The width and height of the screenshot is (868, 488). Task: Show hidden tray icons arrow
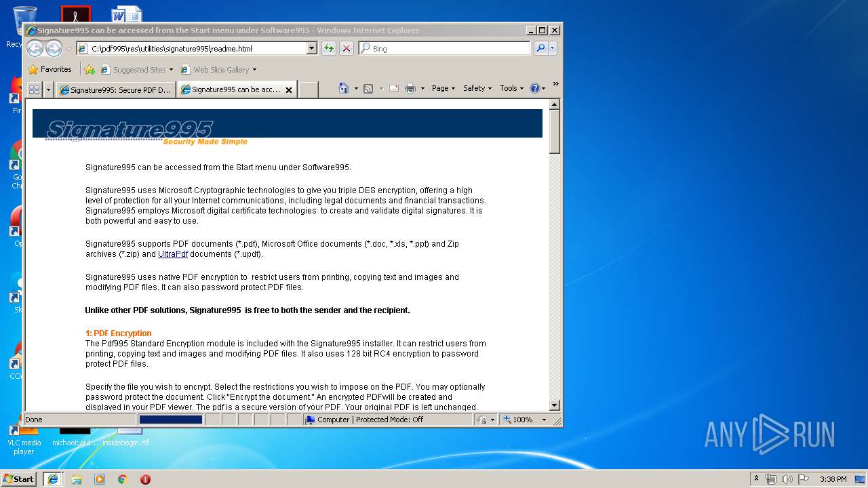757,479
